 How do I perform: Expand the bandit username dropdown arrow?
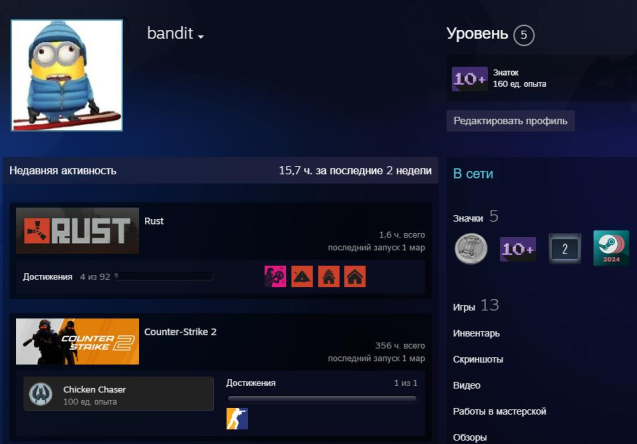point(201,37)
